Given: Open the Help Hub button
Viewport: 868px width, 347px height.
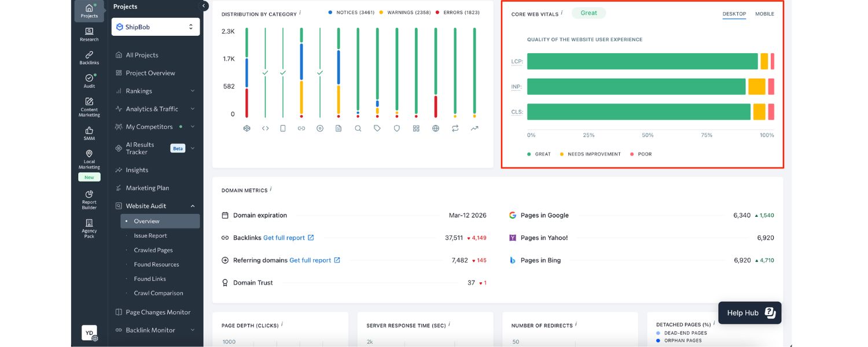Looking at the screenshot, I should click(x=749, y=312).
